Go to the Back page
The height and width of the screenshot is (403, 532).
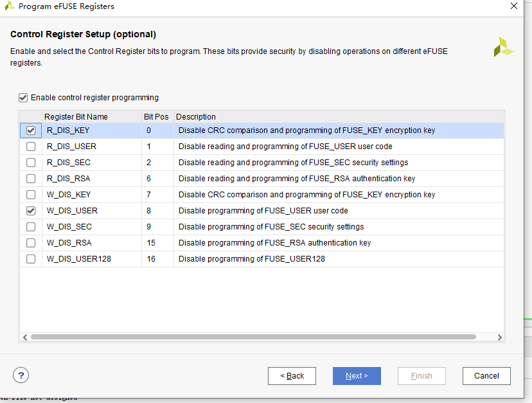click(292, 376)
